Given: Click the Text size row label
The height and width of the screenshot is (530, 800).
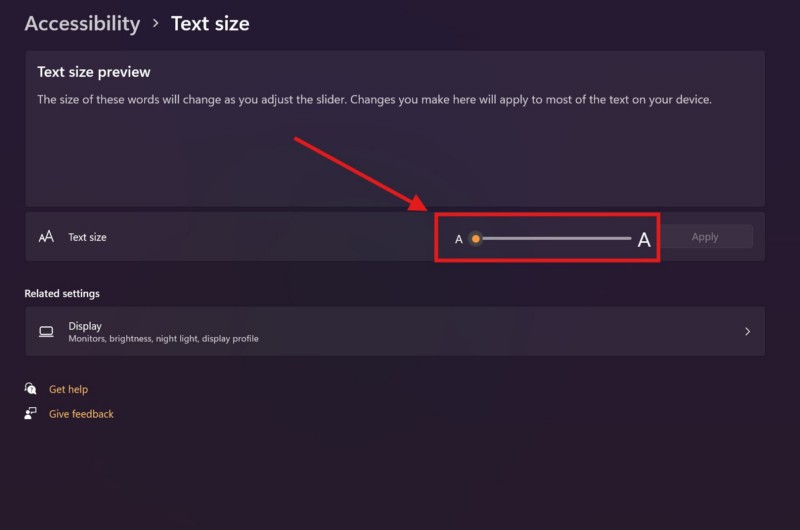Looking at the screenshot, I should [x=87, y=237].
